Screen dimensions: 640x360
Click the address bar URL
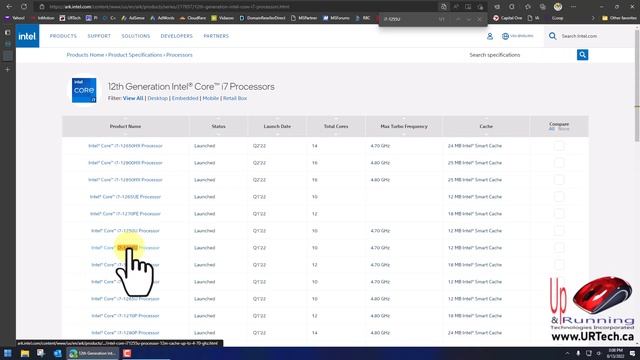169,7
